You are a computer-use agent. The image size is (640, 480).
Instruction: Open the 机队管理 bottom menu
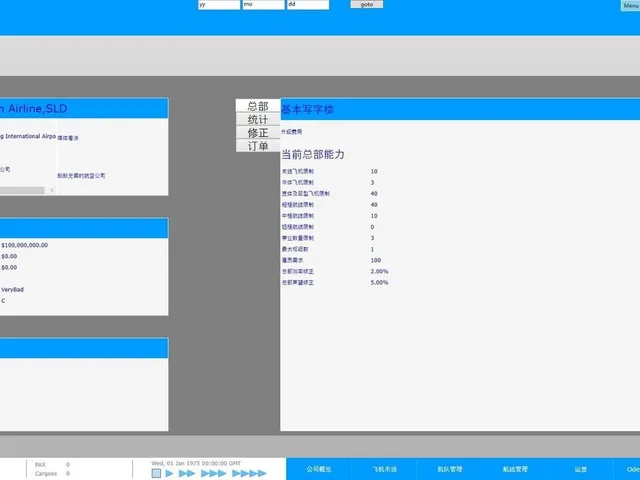[x=449, y=469]
